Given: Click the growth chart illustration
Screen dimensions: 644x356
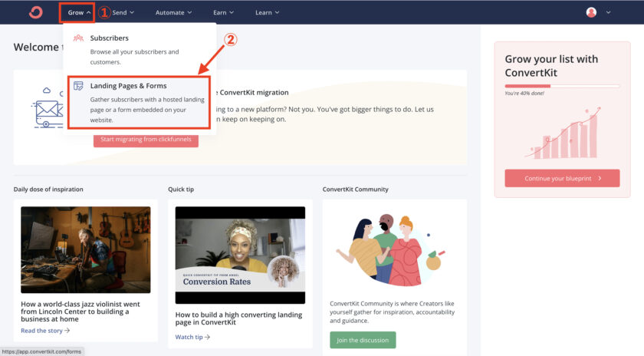Looking at the screenshot, I should point(562,133).
